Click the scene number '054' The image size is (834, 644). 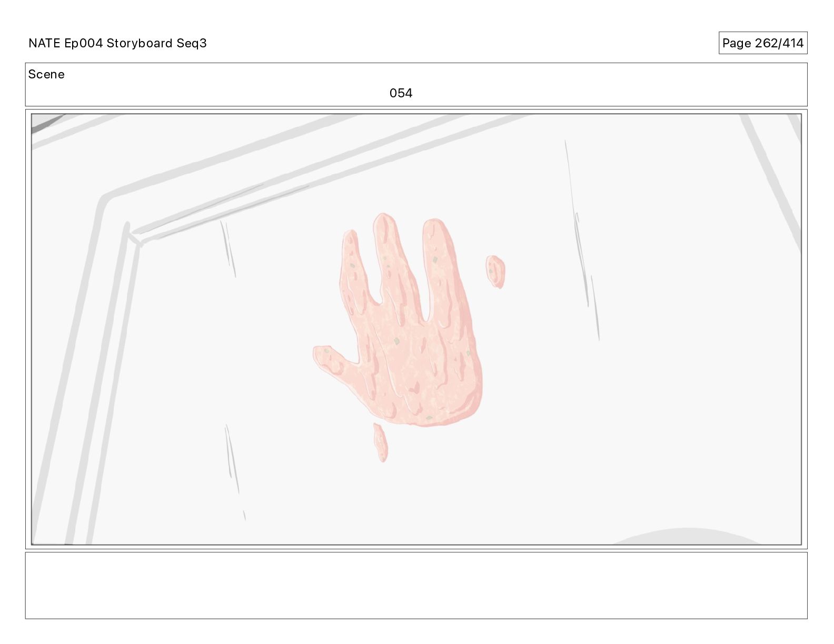click(401, 93)
